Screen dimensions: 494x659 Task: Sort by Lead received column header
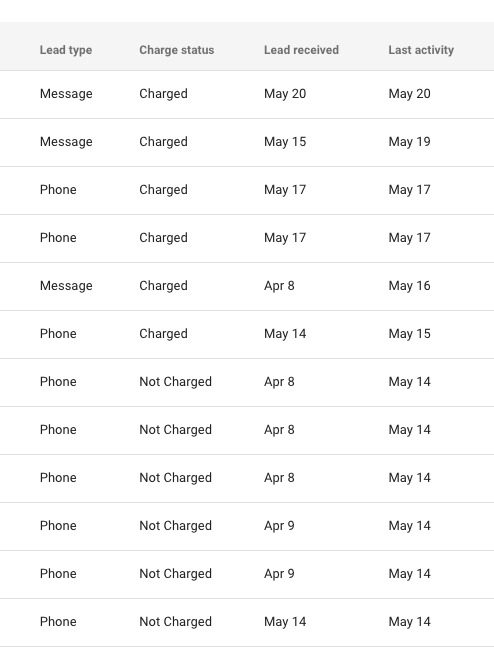[x=301, y=50]
